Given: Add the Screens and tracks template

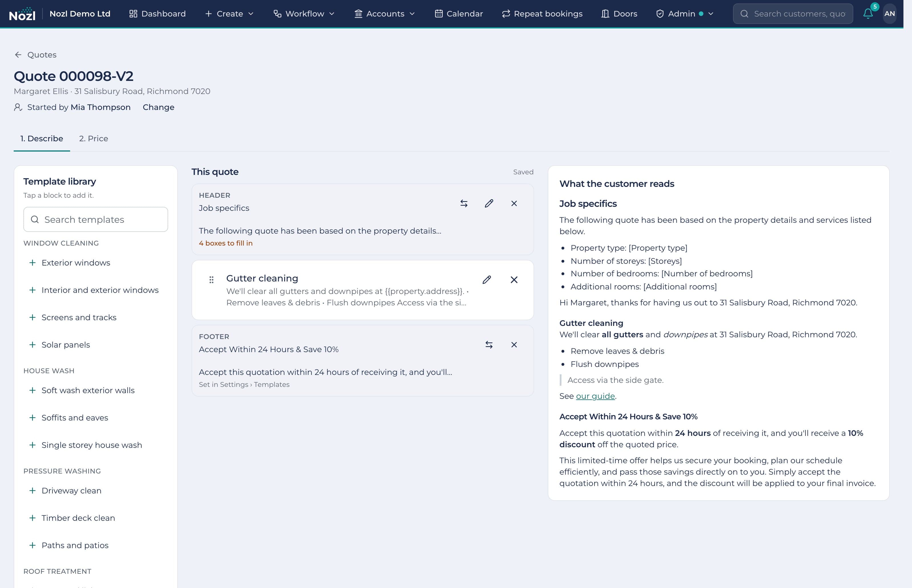Looking at the screenshot, I should 95,317.
